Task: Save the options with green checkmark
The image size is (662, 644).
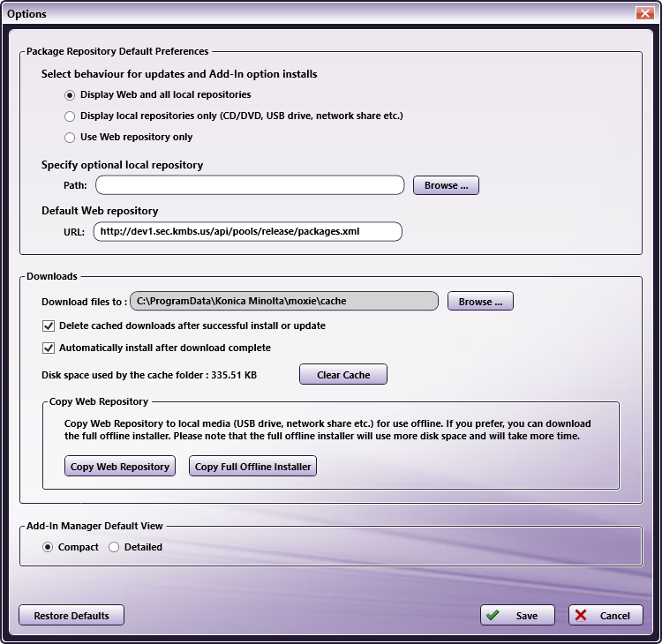Action: pos(517,615)
